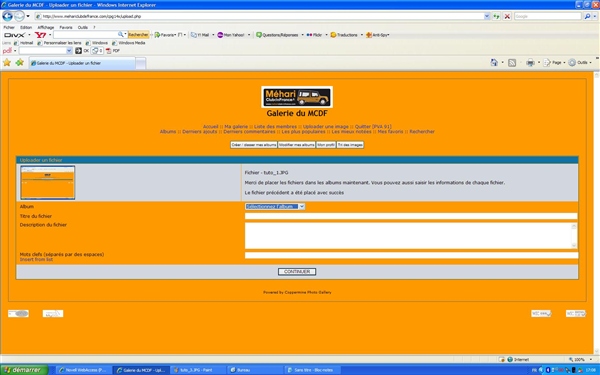This screenshot has height=375, width=600.
Task: Click the Tri des images button
Action: 350,145
